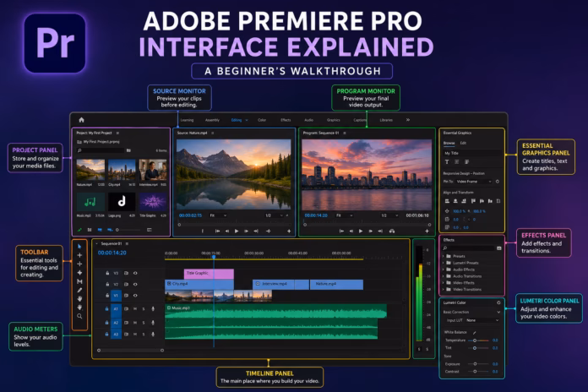Step forward one frame in Source monitor
Screen dimensions: 588x392
coord(246,231)
